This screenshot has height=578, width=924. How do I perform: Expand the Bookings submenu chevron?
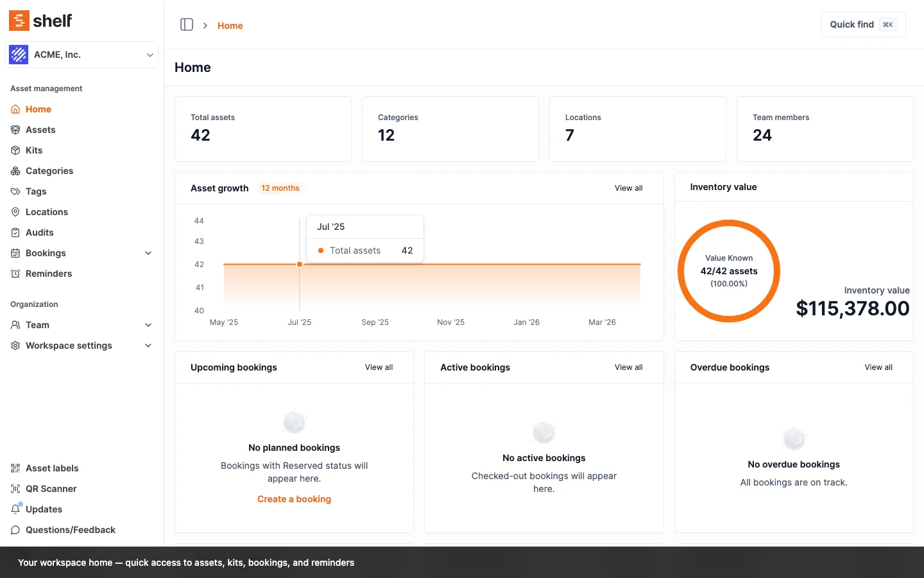click(148, 253)
